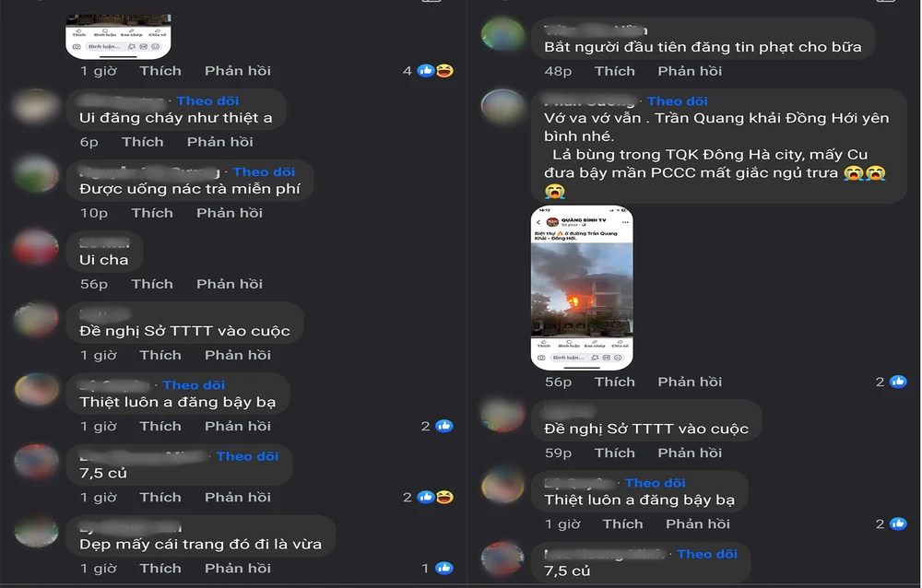Click Phản hồi under the 59p comment
The height and width of the screenshot is (588, 922).
click(x=690, y=453)
